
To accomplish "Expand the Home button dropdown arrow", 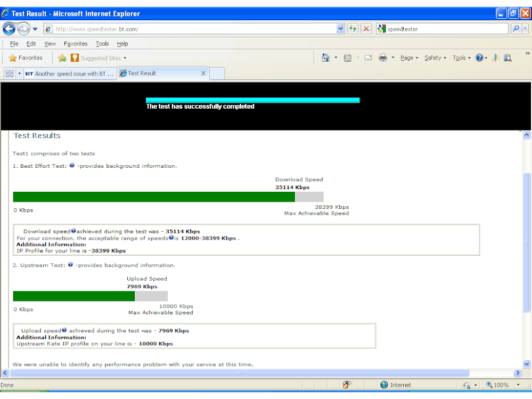I will pos(336,58).
